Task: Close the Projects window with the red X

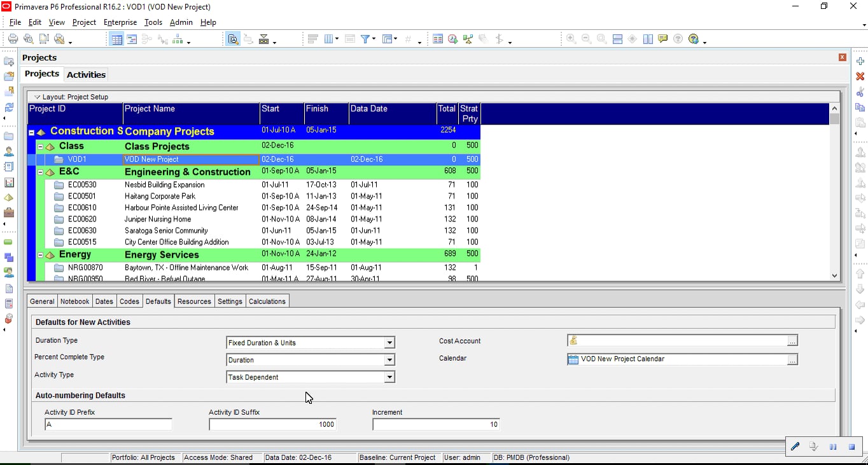Action: click(843, 57)
